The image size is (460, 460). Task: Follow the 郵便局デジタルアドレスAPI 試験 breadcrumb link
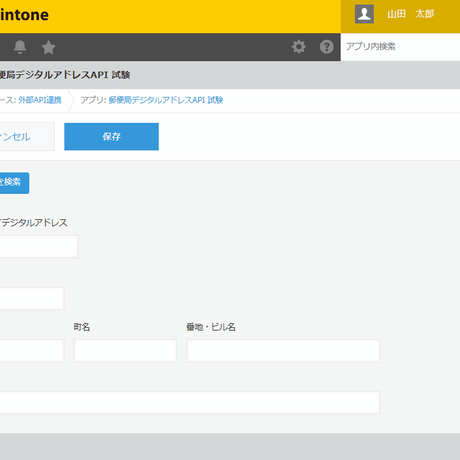pyautogui.click(x=166, y=100)
